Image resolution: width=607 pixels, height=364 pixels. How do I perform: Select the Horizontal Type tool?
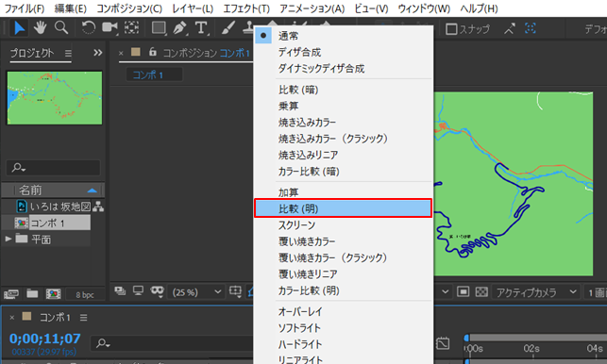(201, 28)
